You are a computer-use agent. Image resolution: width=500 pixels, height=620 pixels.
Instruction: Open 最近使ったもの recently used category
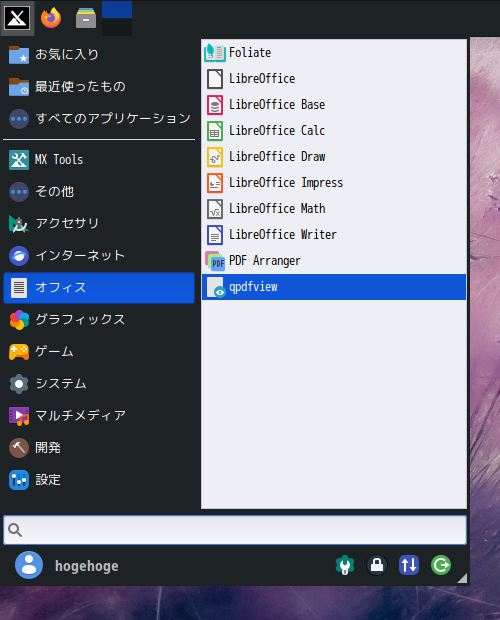tap(99, 87)
